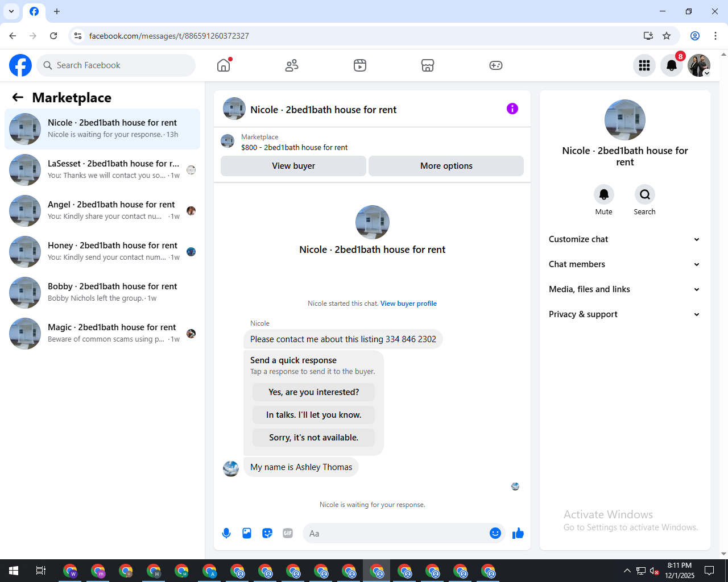Image resolution: width=728 pixels, height=582 pixels.
Task: Click the Aa message input box
Action: point(397,533)
